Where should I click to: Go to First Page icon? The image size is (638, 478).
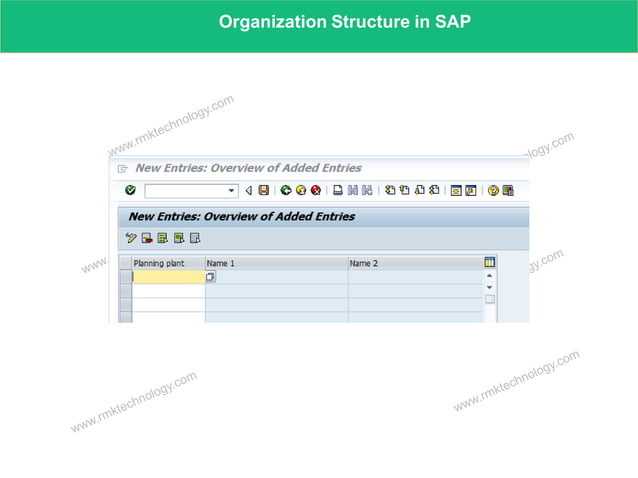[x=390, y=190]
